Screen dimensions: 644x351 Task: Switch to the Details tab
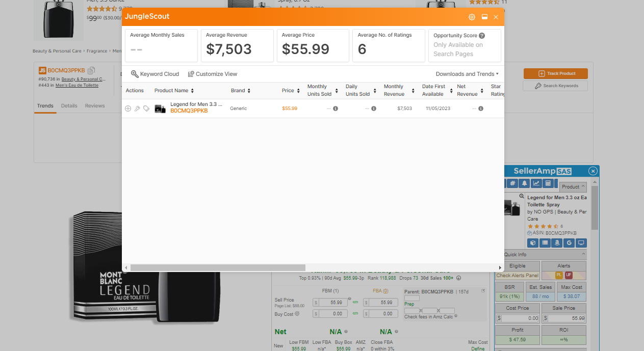(x=69, y=106)
